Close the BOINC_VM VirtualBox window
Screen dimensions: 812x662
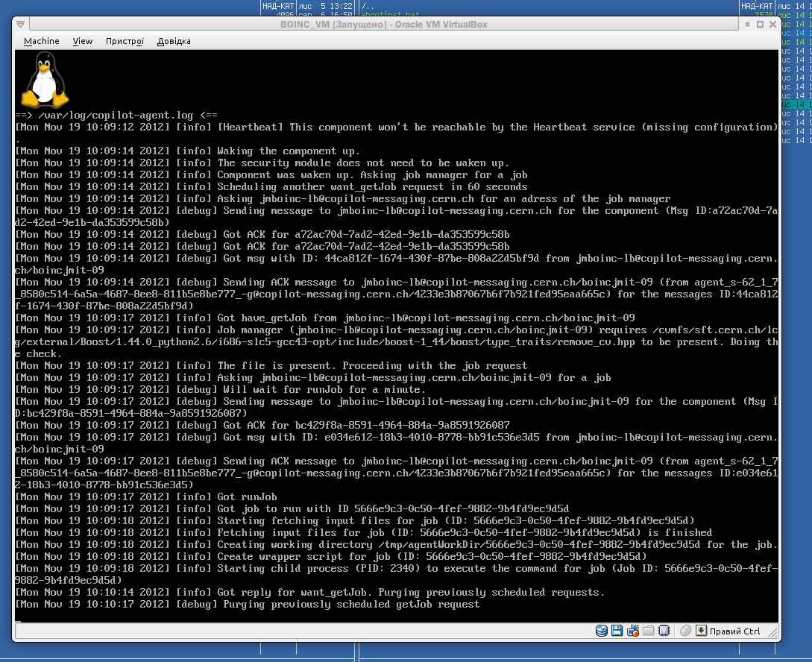(x=772, y=25)
